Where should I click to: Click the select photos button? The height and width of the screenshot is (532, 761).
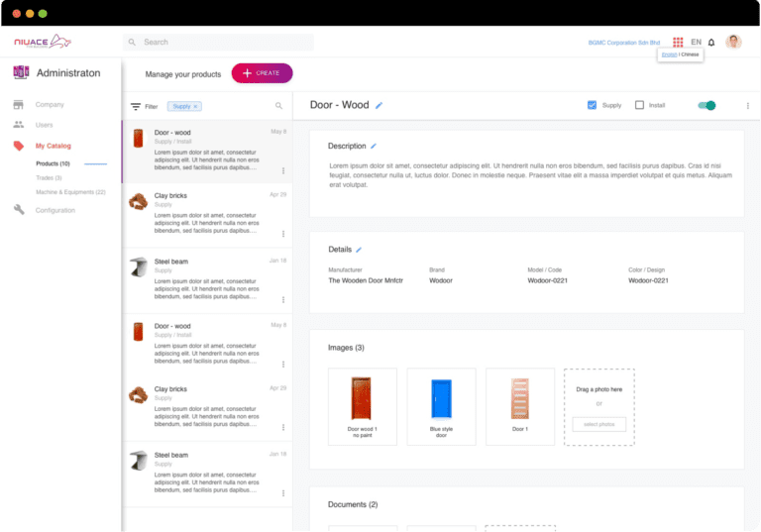[598, 424]
